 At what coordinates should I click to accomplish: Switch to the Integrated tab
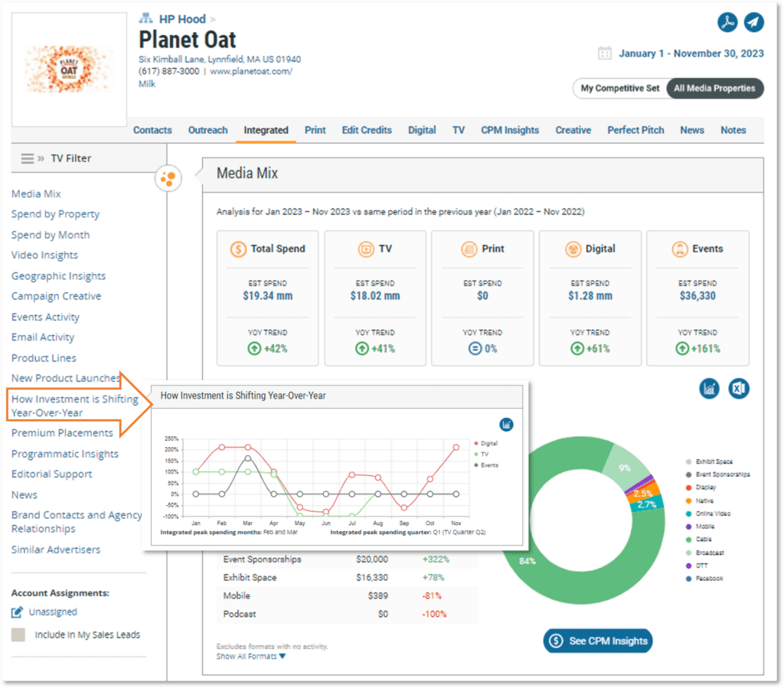point(266,130)
